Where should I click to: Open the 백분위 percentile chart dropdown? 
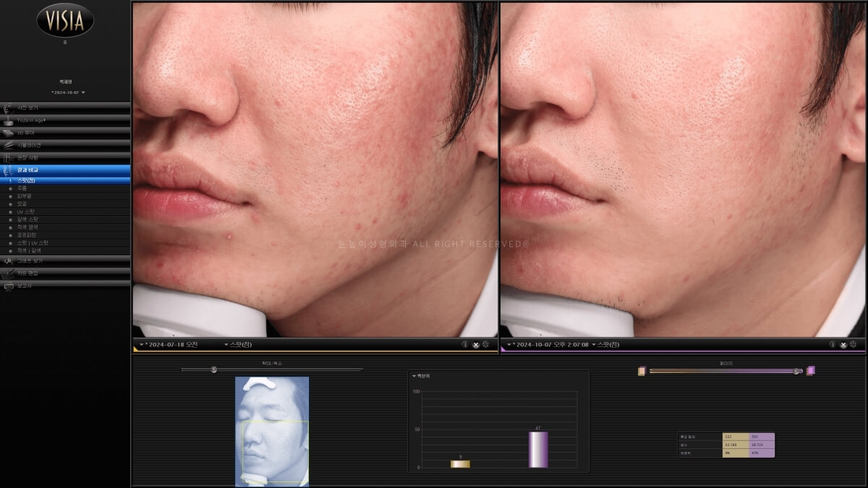[x=421, y=376]
